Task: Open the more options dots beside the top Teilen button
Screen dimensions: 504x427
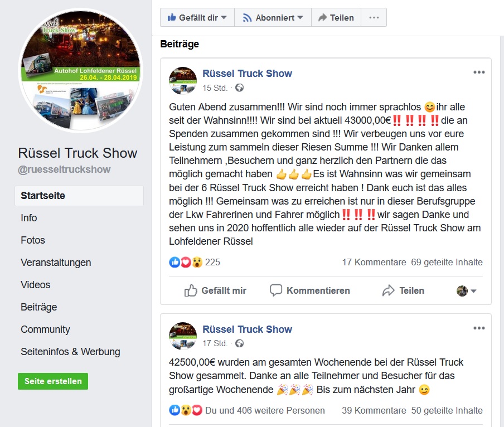Action: pyautogui.click(x=374, y=17)
